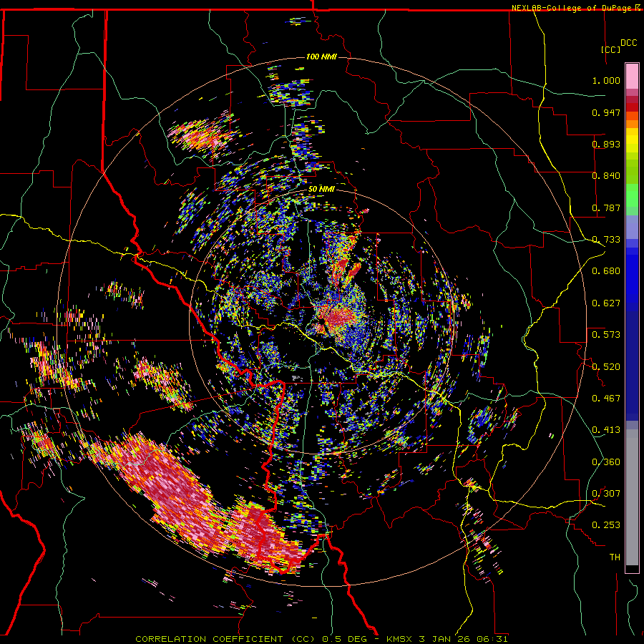Screen dimensions: 644x644
Task: Select the 0.573 scale value
Action: (606, 335)
